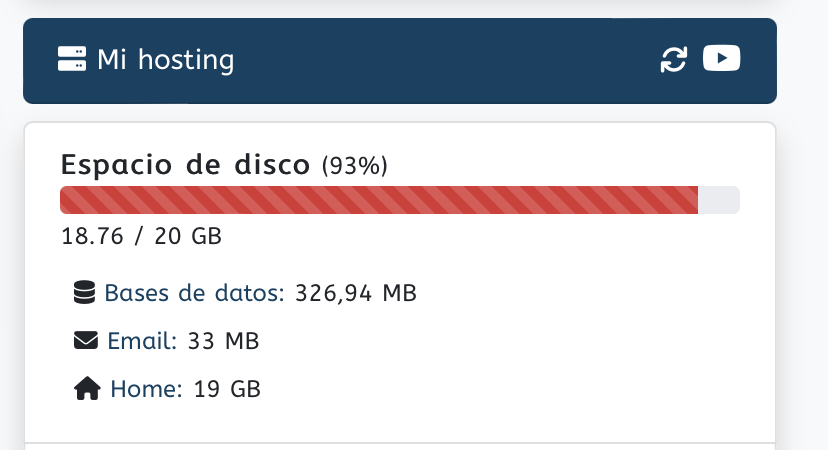Image resolution: width=828 pixels, height=450 pixels.
Task: Open the Email usage link
Action: (142, 341)
